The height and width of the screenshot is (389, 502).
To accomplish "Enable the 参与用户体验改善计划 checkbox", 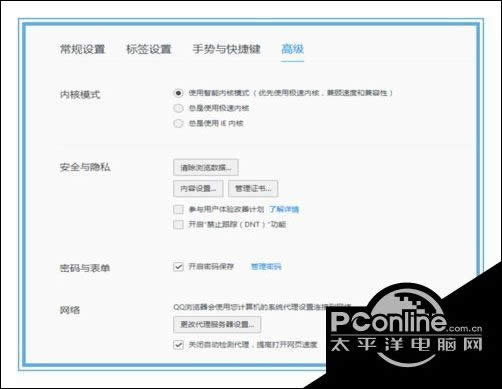I will [178, 209].
